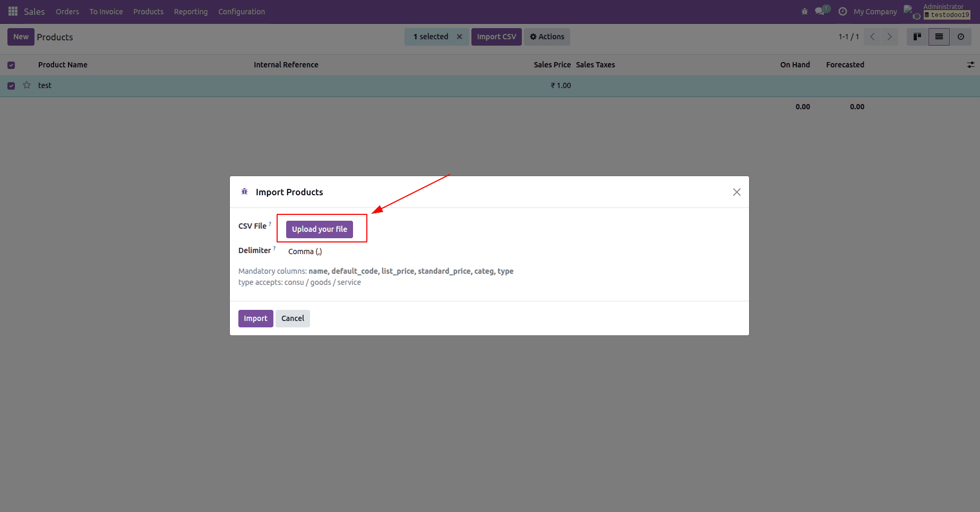Viewport: 980px width, 512px height.
Task: Click the Upload your file button
Action: (320, 229)
